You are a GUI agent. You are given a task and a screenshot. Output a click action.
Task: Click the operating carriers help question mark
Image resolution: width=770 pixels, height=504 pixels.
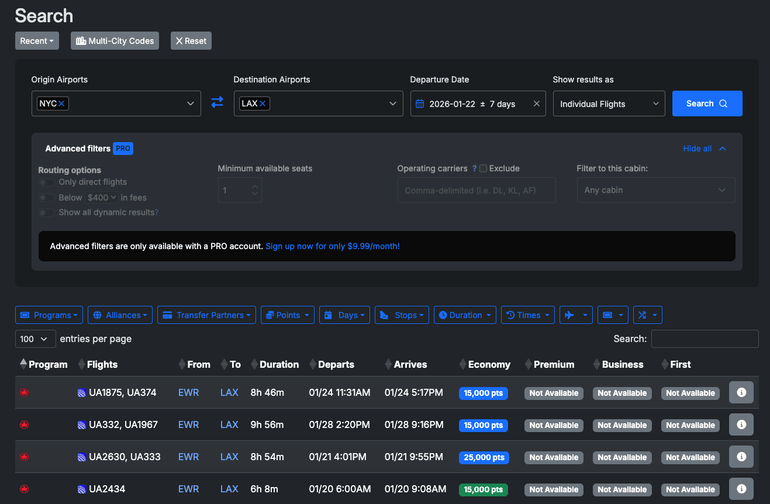point(474,169)
